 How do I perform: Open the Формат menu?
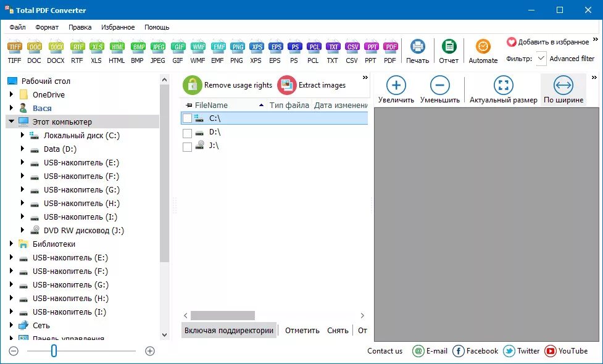[x=47, y=27]
